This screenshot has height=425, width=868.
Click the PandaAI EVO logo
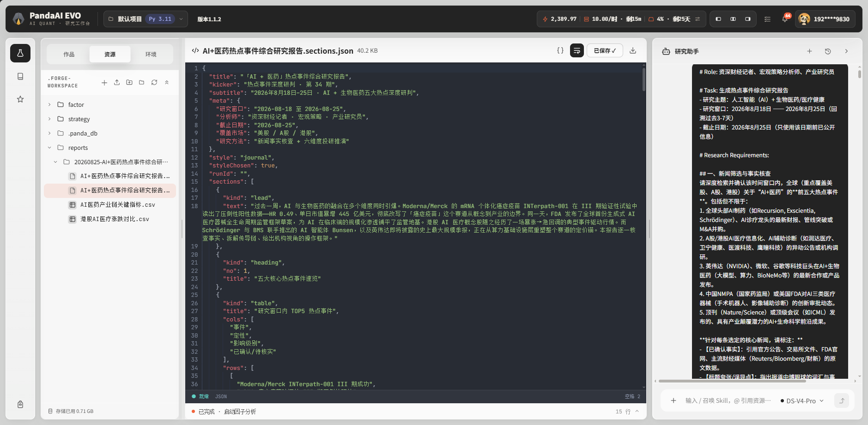tap(19, 19)
